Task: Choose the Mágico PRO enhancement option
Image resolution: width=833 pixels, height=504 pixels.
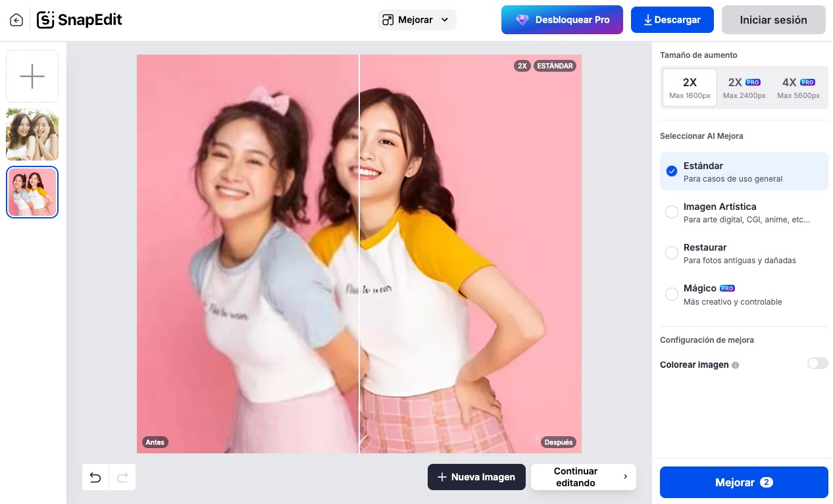Action: click(x=744, y=295)
